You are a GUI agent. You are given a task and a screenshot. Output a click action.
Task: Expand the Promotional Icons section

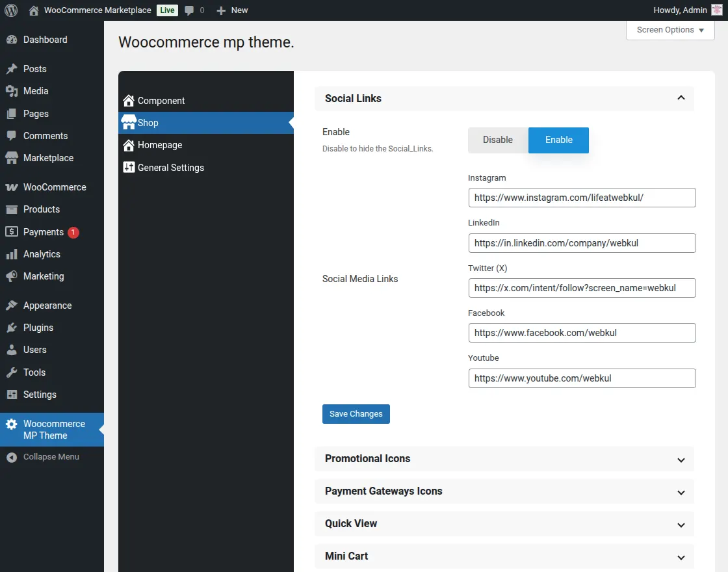click(681, 460)
